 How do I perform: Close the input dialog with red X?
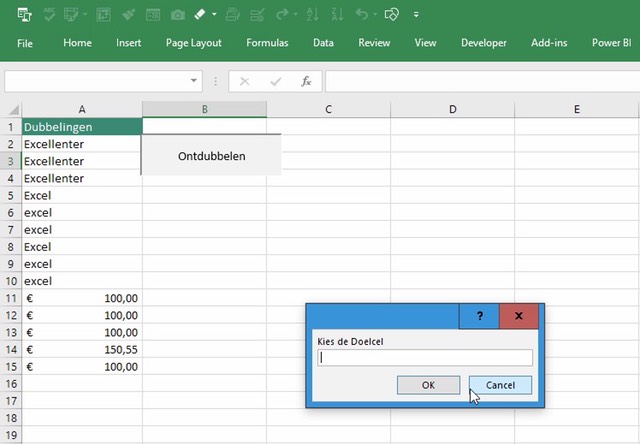[x=519, y=316]
